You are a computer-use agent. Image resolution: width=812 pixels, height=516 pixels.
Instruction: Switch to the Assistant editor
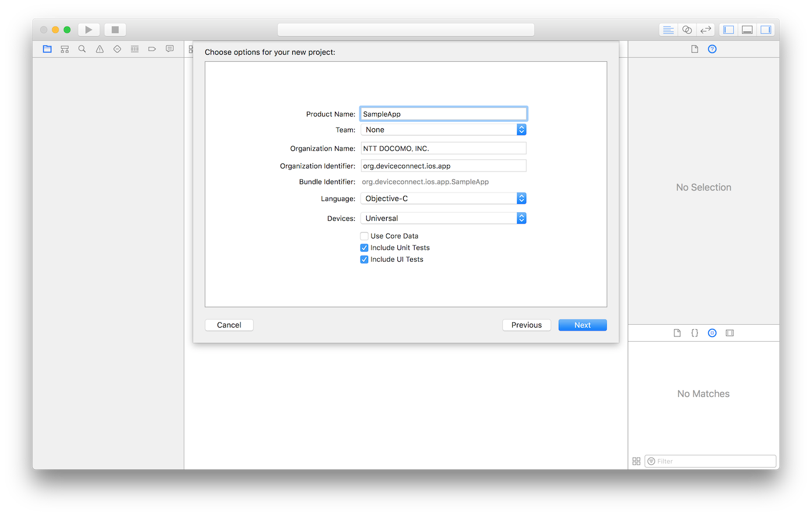pyautogui.click(x=687, y=30)
